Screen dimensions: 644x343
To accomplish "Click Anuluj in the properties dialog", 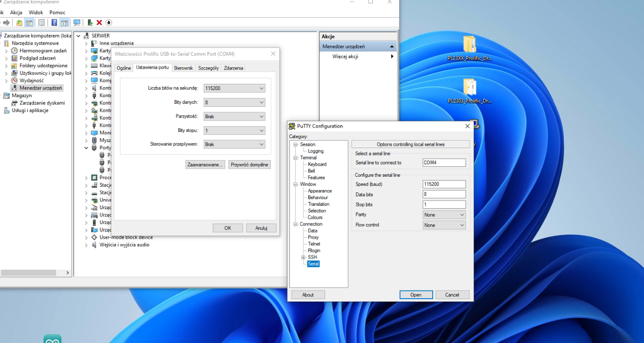I will [261, 228].
